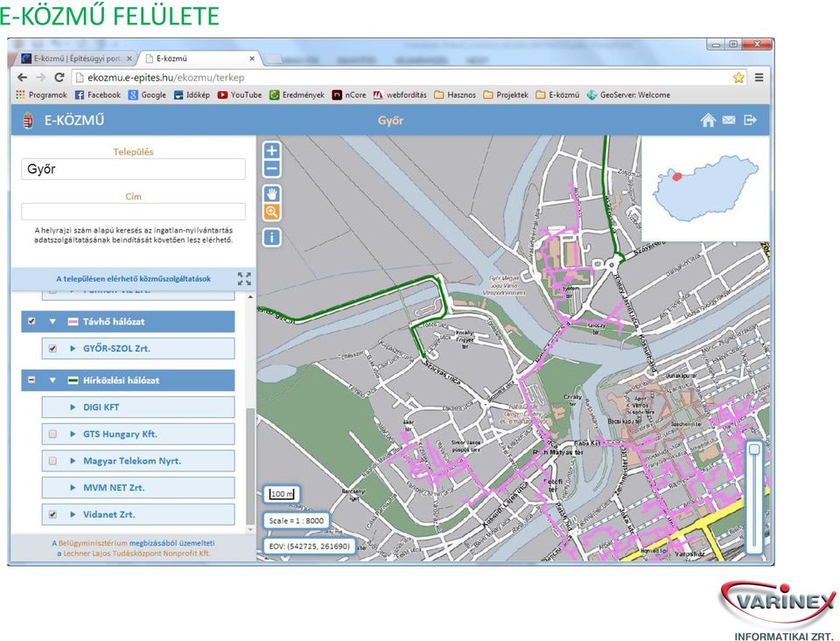Image resolution: width=840 pixels, height=641 pixels.
Task: Open the Belügyminisztérium link
Action: [93, 543]
